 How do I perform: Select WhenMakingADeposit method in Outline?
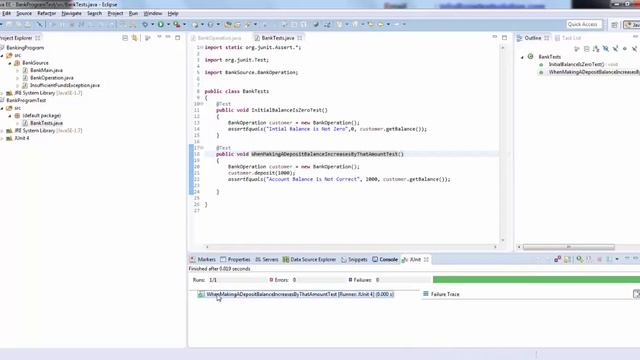[594, 72]
